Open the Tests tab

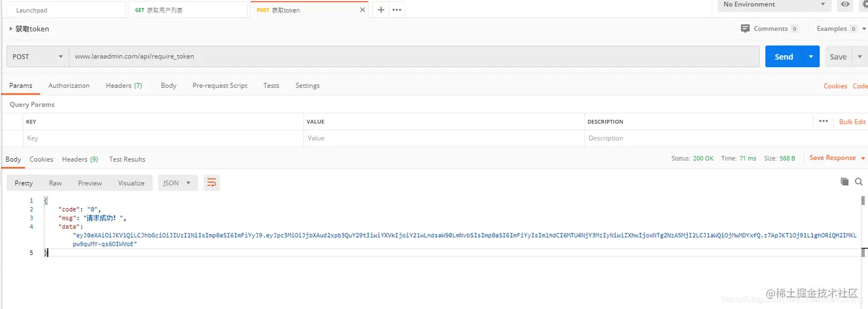pyautogui.click(x=272, y=85)
